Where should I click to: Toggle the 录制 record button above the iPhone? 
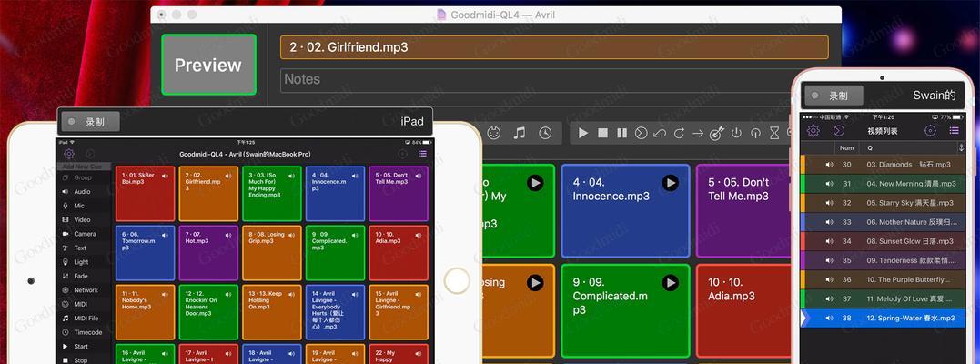point(832,96)
